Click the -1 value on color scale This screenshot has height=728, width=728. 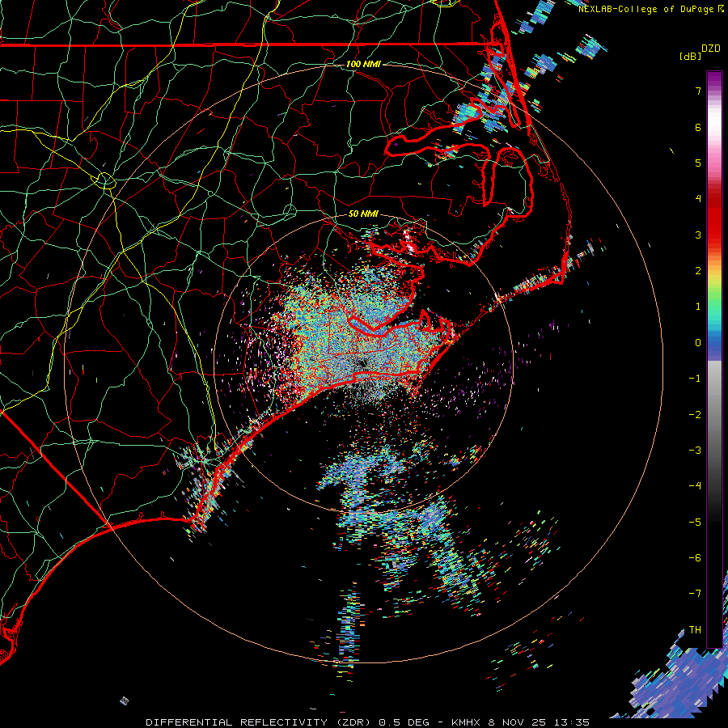[695, 379]
